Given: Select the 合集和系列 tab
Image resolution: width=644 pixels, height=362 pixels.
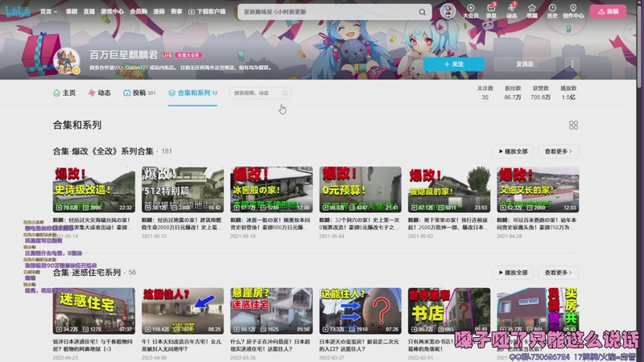Looking at the screenshot, I should (x=192, y=93).
